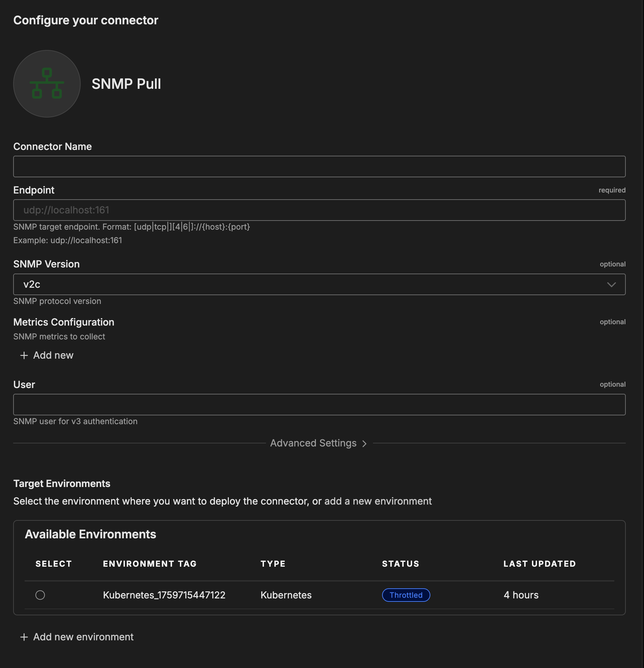The image size is (644, 668).
Task: Click the Throttled status badge
Action: pos(406,595)
